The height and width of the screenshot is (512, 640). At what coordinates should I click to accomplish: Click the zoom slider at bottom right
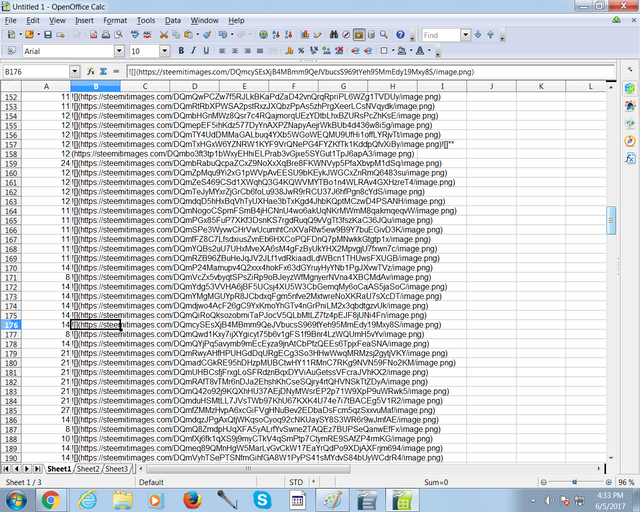pyautogui.click(x=574, y=482)
